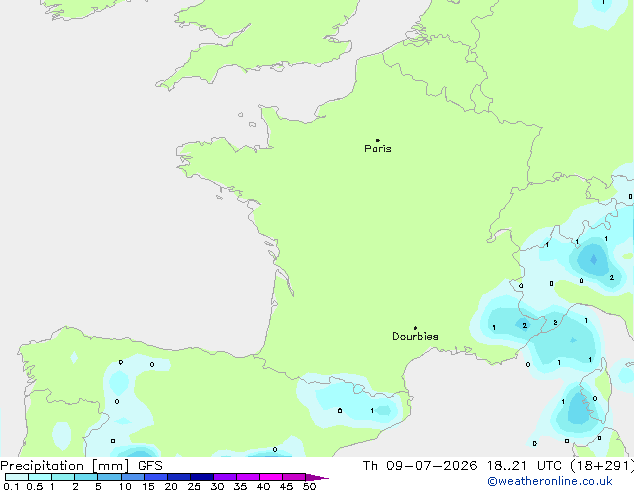Click the forecast date 'Th 09-07-2026' text
Viewport: 634px width, 490px height.
click(x=420, y=466)
